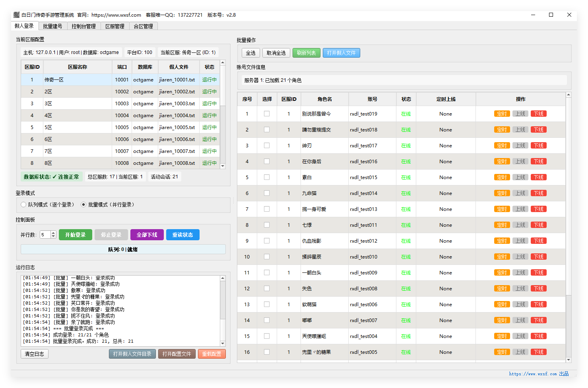588x388 pixels.
Task: Click the purple 全部下线 button
Action: [147, 235]
